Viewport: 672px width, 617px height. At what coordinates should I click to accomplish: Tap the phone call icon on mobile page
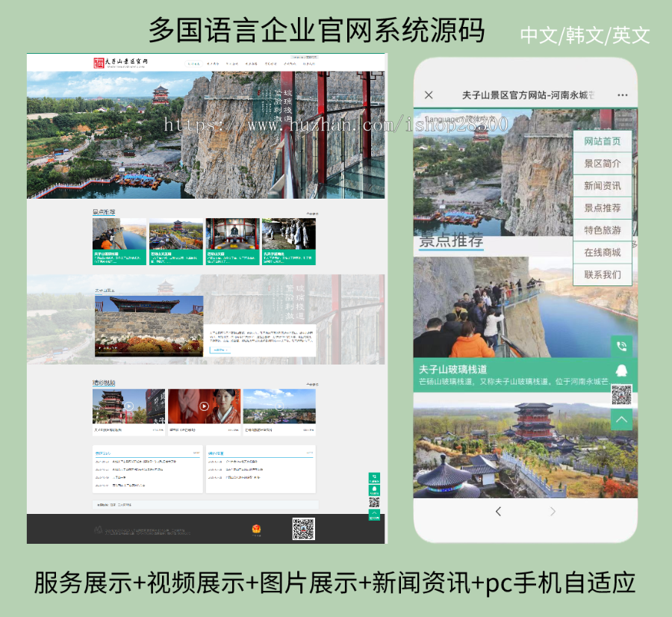click(621, 346)
